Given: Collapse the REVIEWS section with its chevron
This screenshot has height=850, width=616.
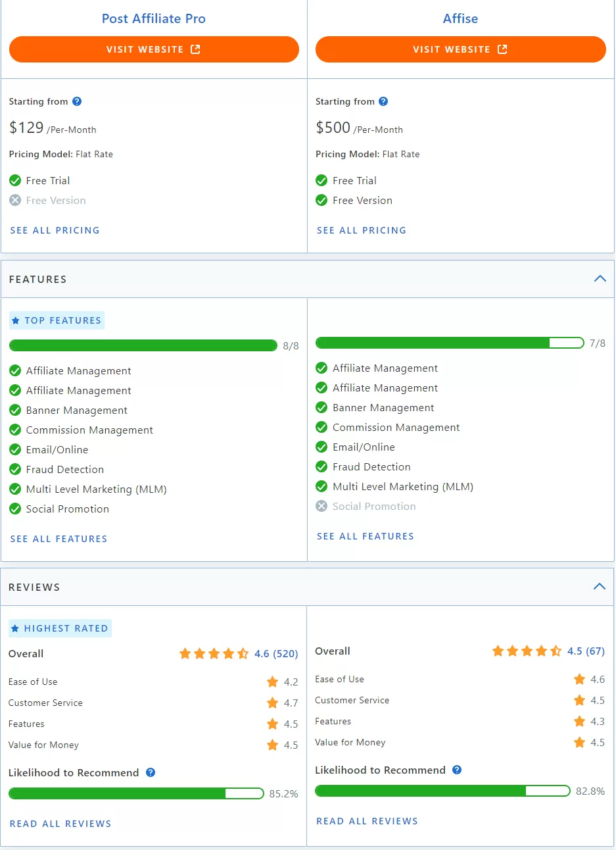Looking at the screenshot, I should click(x=600, y=586).
